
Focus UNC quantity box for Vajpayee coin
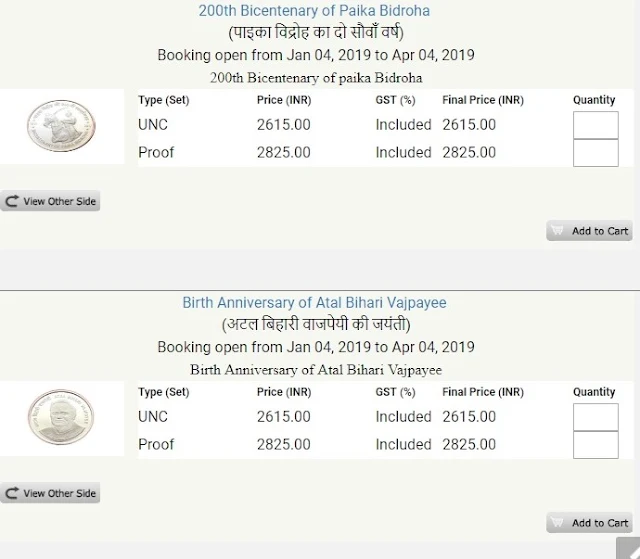coord(596,417)
